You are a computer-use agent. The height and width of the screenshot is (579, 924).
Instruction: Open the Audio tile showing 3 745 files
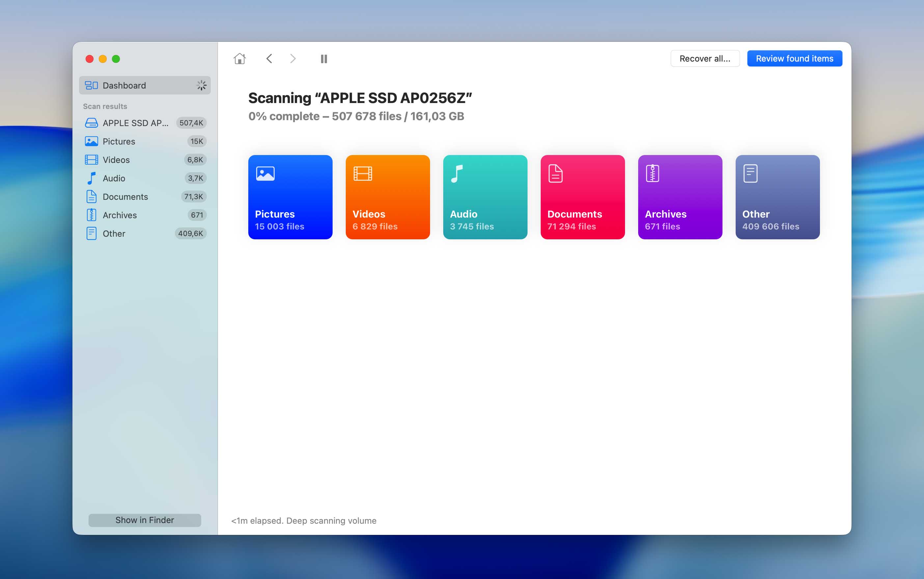(485, 197)
